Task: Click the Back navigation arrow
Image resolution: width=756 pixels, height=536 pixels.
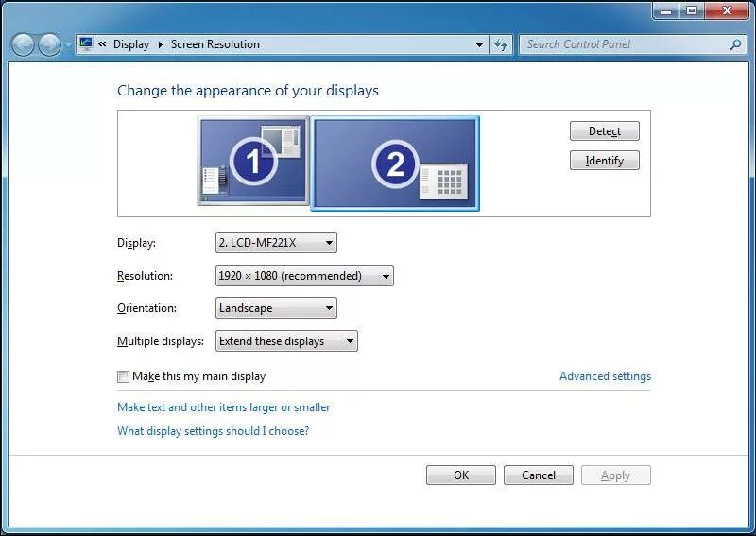Action: coord(23,44)
